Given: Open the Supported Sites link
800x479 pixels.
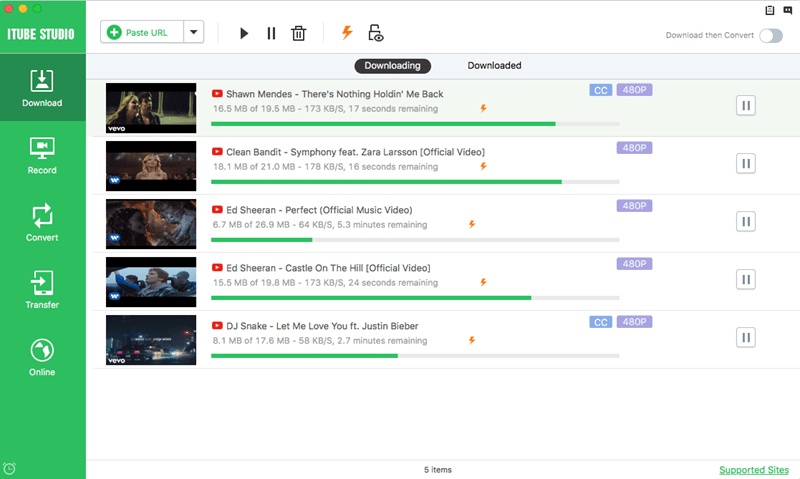Looking at the screenshot, I should [754, 470].
